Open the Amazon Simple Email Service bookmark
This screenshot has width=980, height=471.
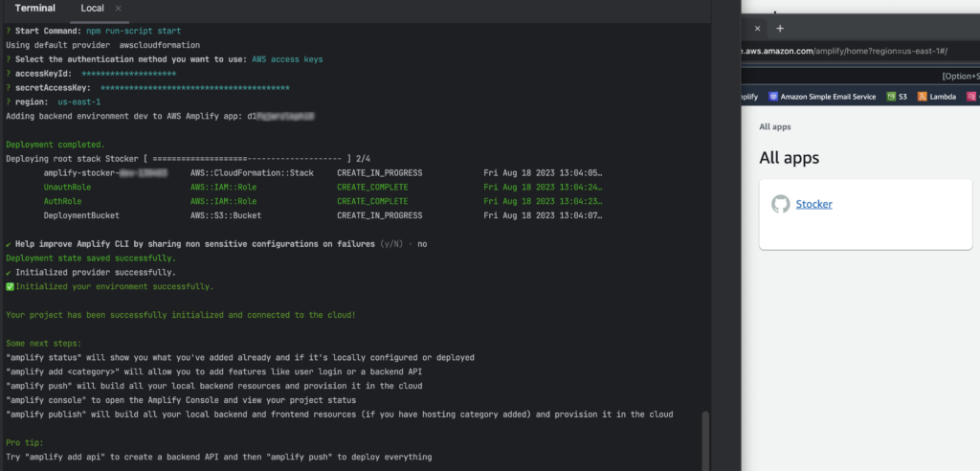pyautogui.click(x=828, y=97)
